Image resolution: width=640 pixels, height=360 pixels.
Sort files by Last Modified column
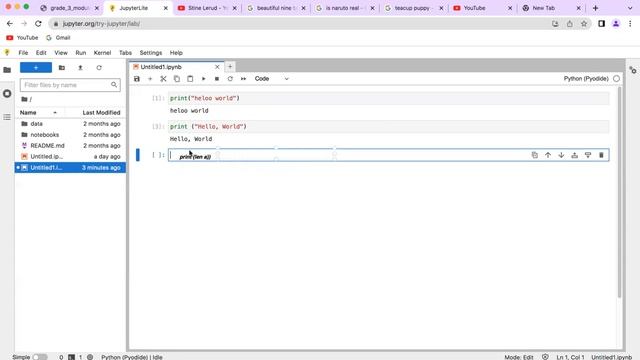point(101,112)
